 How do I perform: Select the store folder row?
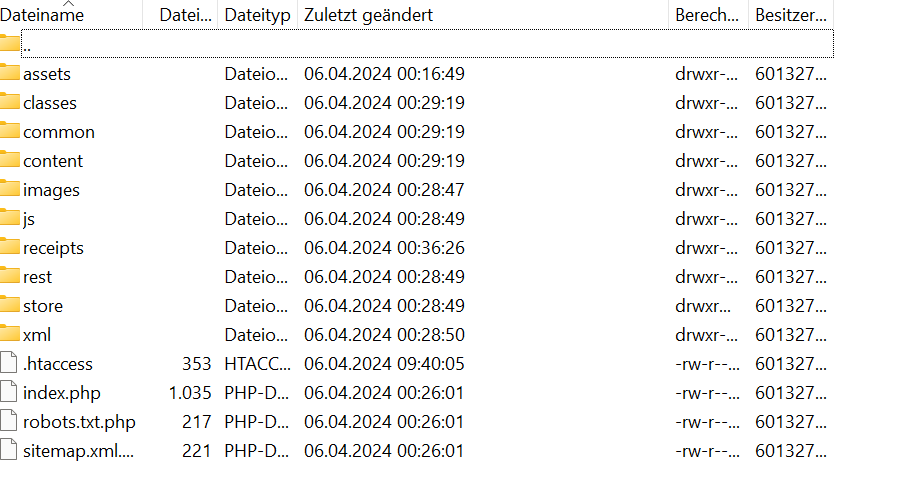click(x=417, y=306)
